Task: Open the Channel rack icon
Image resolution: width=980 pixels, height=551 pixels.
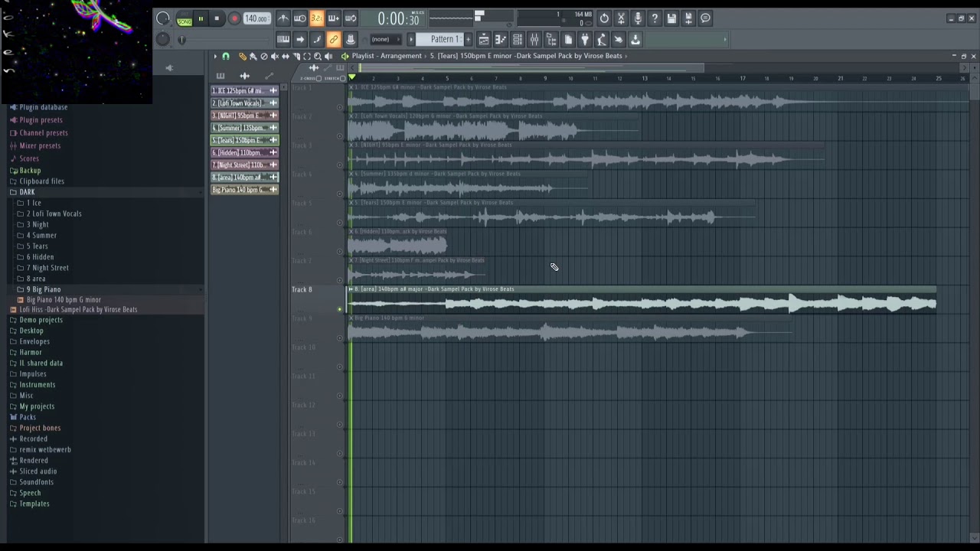Action: [518, 40]
